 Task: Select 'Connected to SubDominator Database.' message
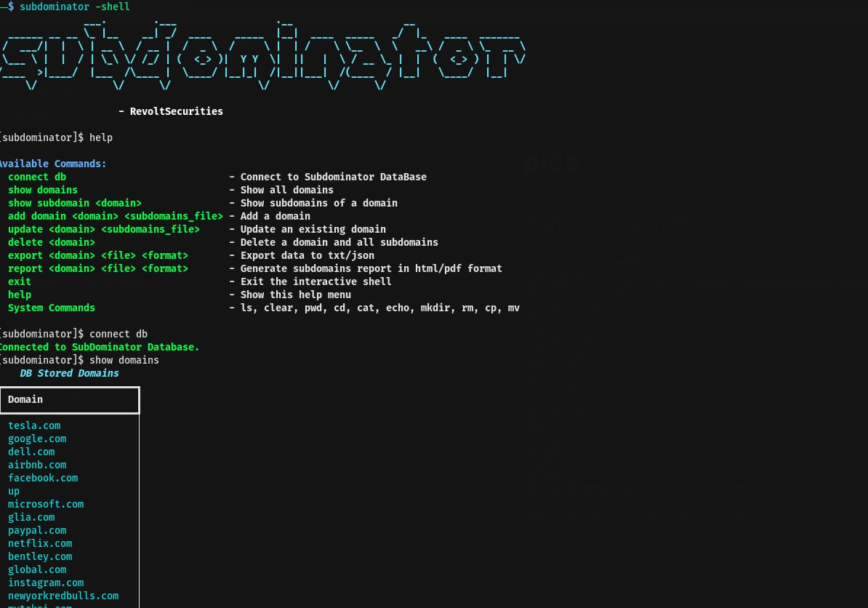100,347
